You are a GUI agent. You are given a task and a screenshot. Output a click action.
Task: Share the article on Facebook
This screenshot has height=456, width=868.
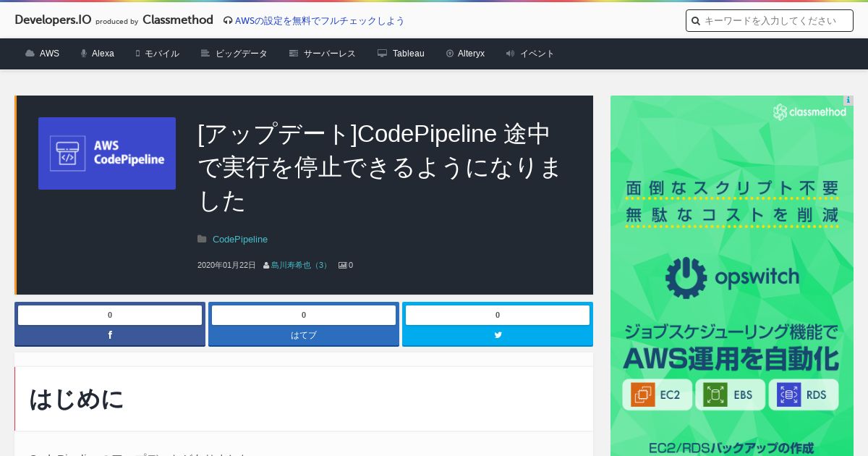click(x=110, y=335)
